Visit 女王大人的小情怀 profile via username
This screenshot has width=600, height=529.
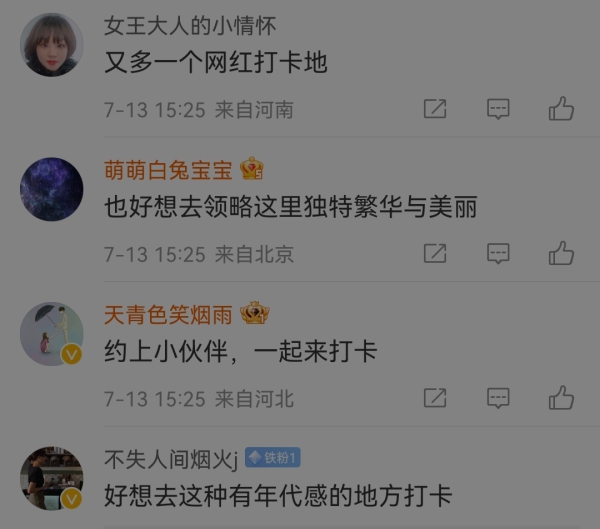[190, 26]
